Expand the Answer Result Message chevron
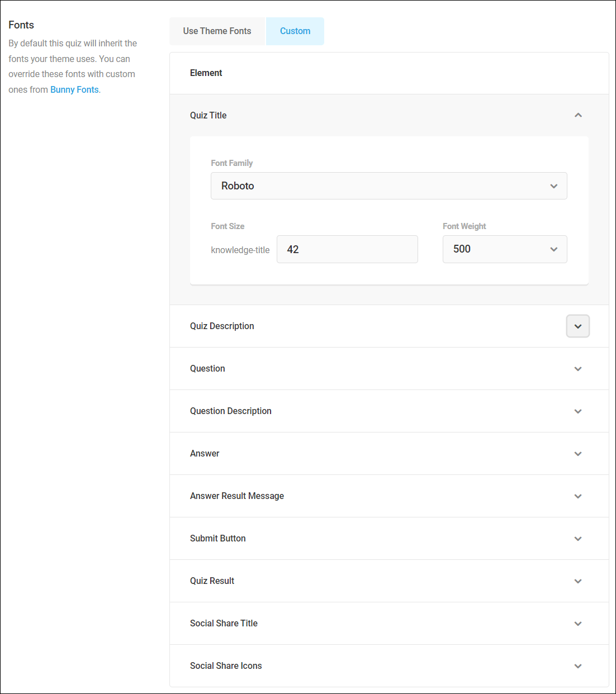 click(x=578, y=496)
